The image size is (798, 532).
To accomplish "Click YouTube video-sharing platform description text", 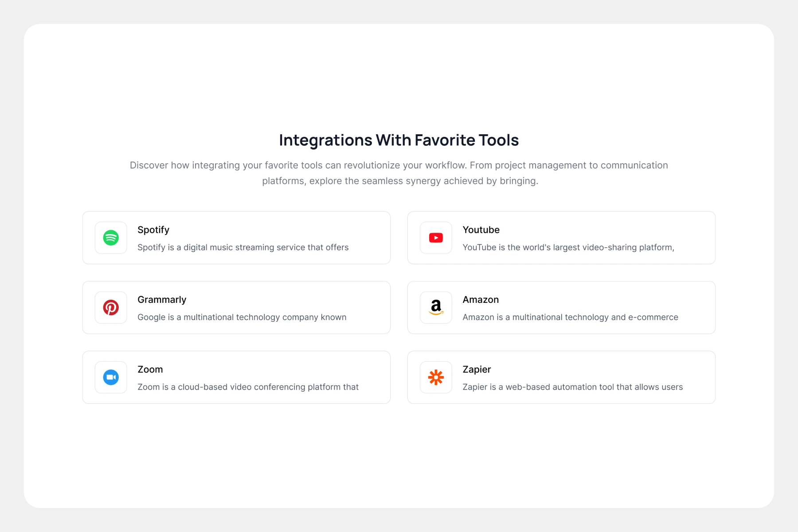I will 568,247.
